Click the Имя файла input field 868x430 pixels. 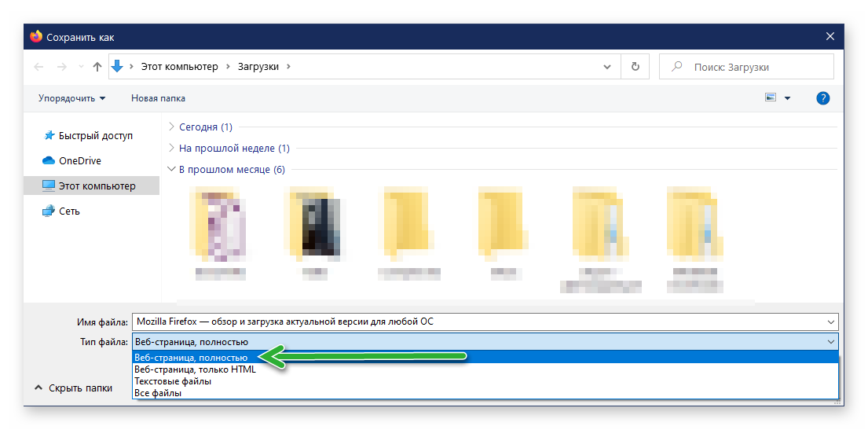[479, 322]
